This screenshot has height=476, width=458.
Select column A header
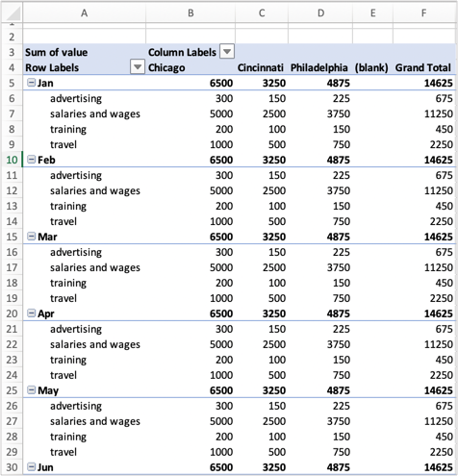pos(84,13)
